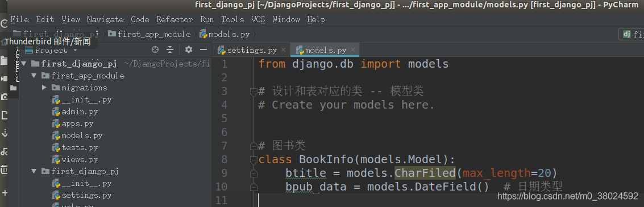
Task: Click the highlighted CharFiled word in code
Action: (x=425, y=173)
